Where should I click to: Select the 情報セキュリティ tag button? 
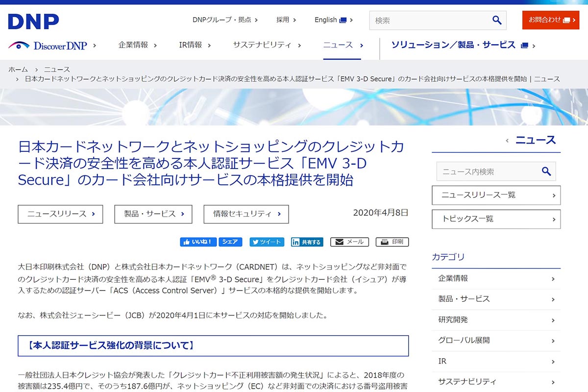[246, 214]
